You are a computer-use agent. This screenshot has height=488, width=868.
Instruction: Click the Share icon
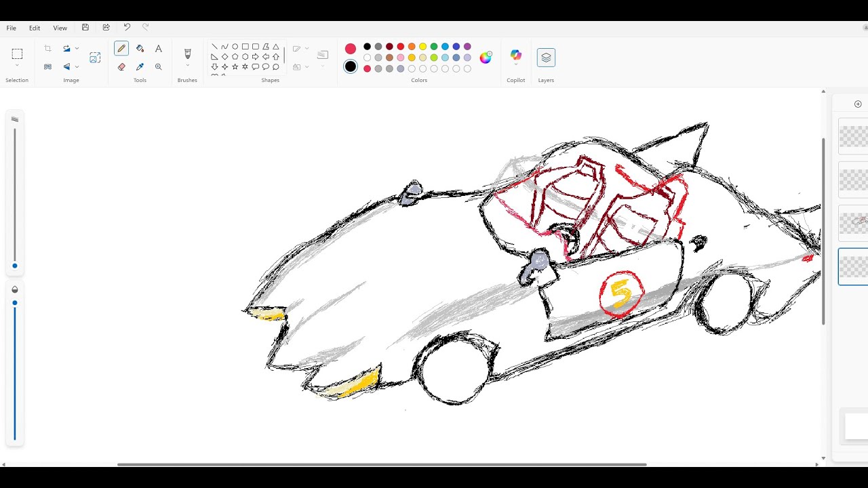[x=106, y=28]
